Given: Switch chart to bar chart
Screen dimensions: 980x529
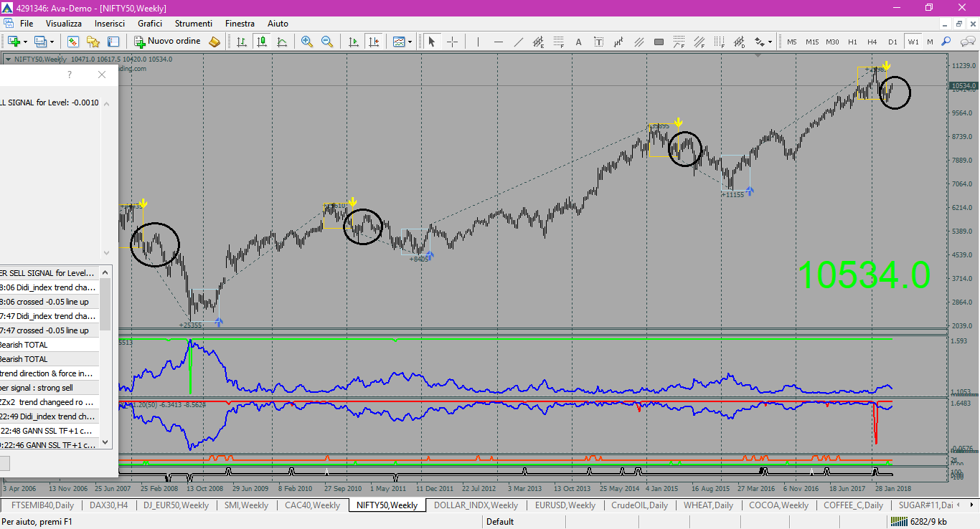Looking at the screenshot, I should click(x=242, y=42).
